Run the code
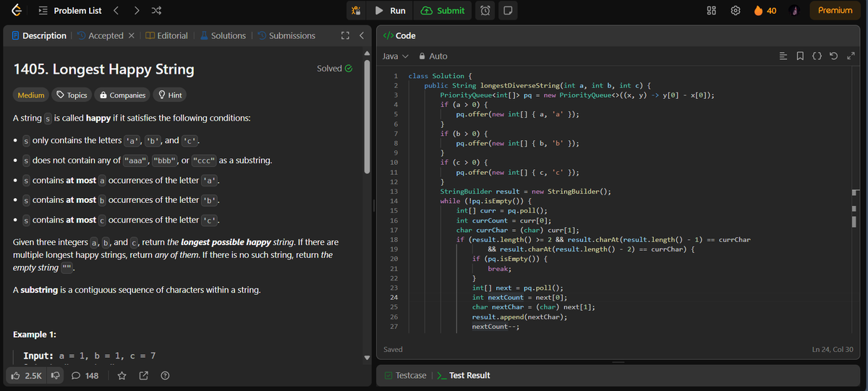868x391 pixels. pyautogui.click(x=391, y=11)
